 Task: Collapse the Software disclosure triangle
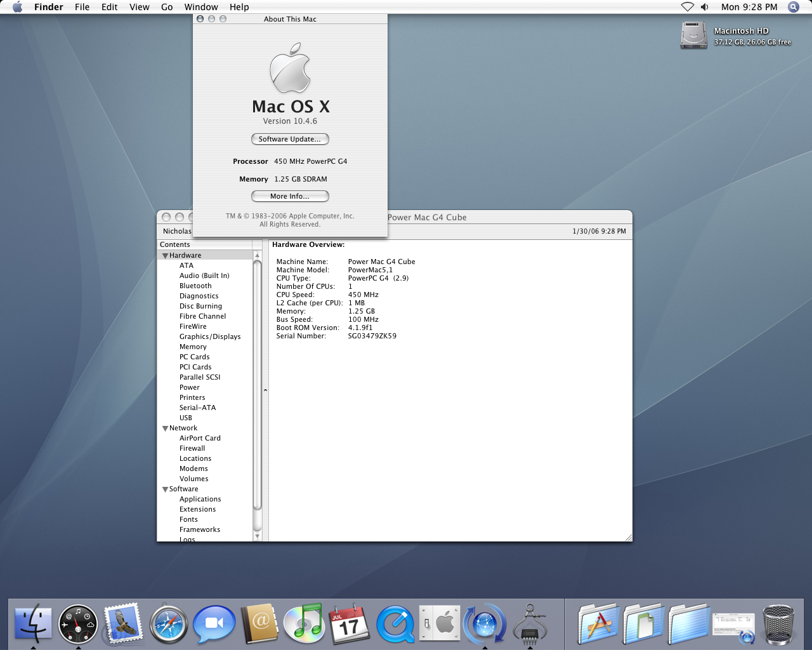click(166, 489)
